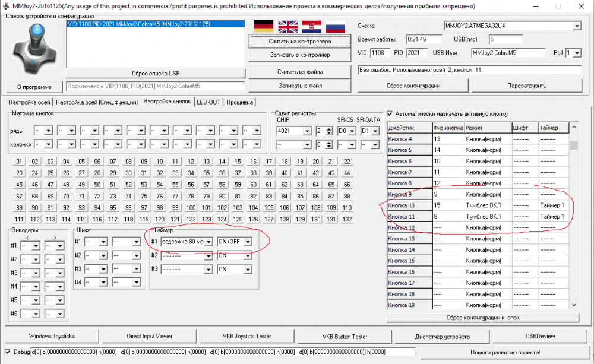Select the German flag language icon
Viewport: 594px width, 364px height.
coord(264,26)
